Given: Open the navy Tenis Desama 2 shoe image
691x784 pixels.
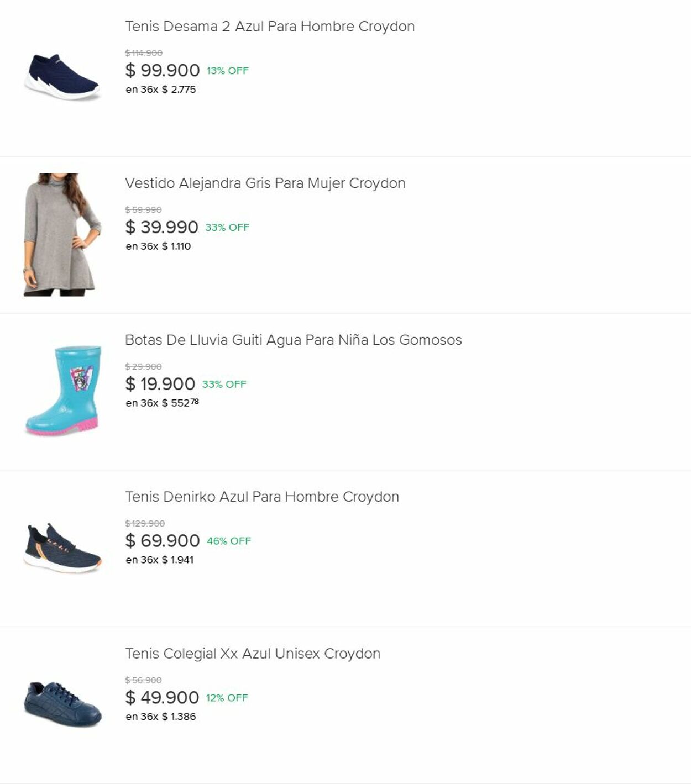Looking at the screenshot, I should [x=62, y=77].
